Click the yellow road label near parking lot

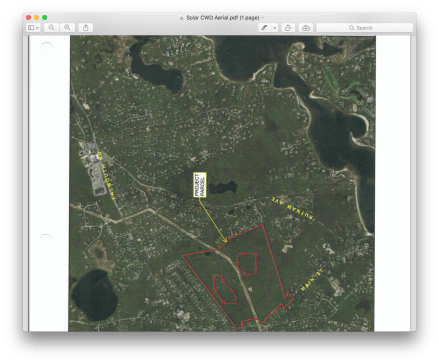click(x=106, y=175)
